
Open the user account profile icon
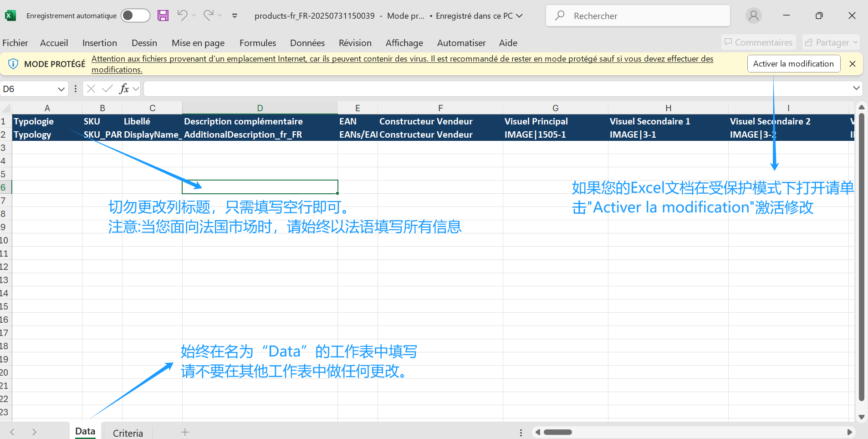coord(753,15)
